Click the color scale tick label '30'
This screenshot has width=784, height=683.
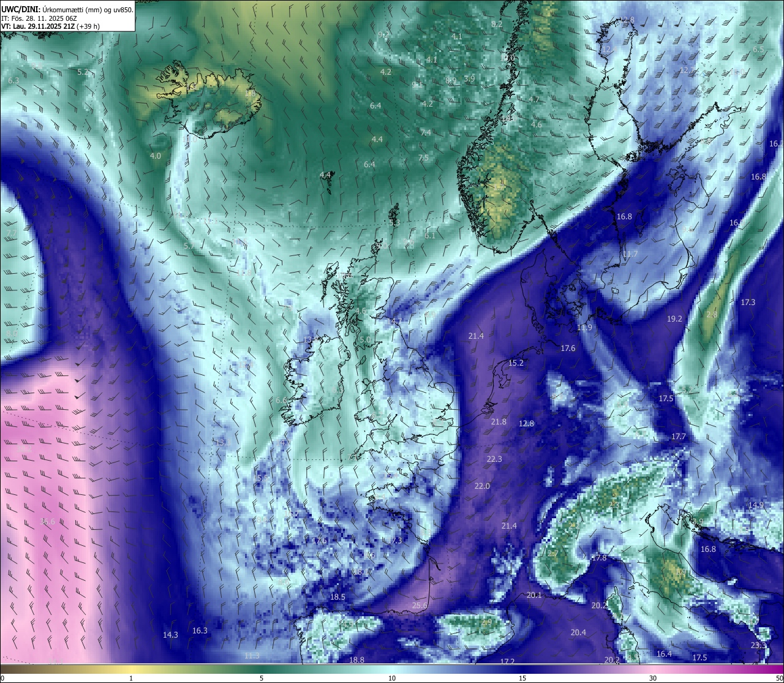[x=653, y=678]
